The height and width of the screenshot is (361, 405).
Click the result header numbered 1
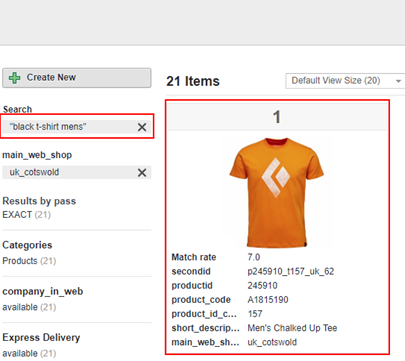click(x=277, y=117)
